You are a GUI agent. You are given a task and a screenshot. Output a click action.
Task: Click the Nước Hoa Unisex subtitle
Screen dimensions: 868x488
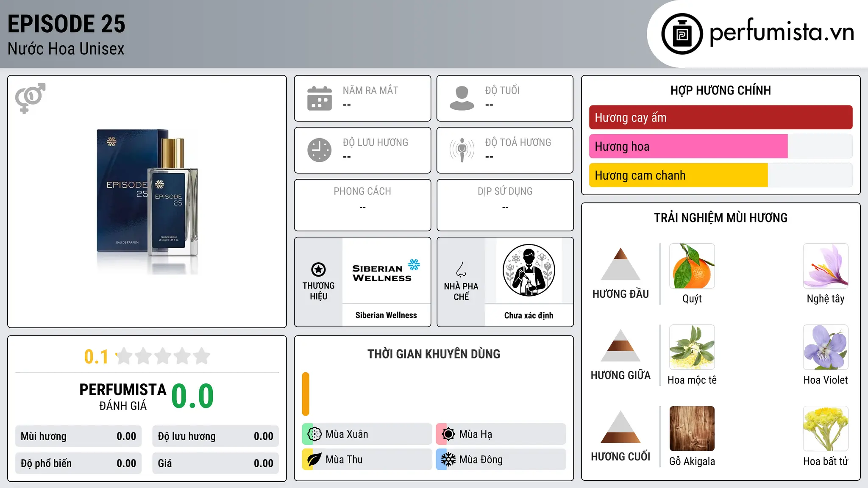pos(66,49)
